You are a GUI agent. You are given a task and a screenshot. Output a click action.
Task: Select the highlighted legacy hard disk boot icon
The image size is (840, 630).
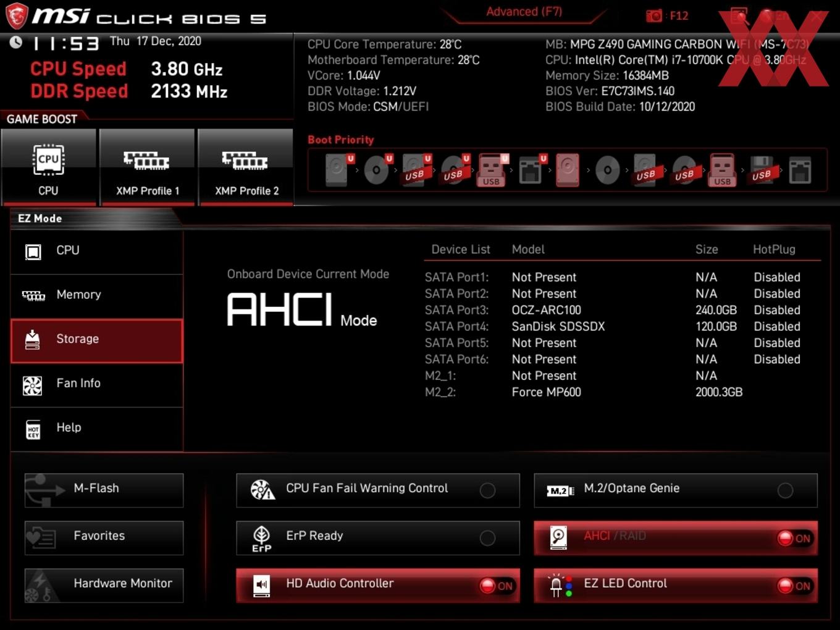(568, 170)
